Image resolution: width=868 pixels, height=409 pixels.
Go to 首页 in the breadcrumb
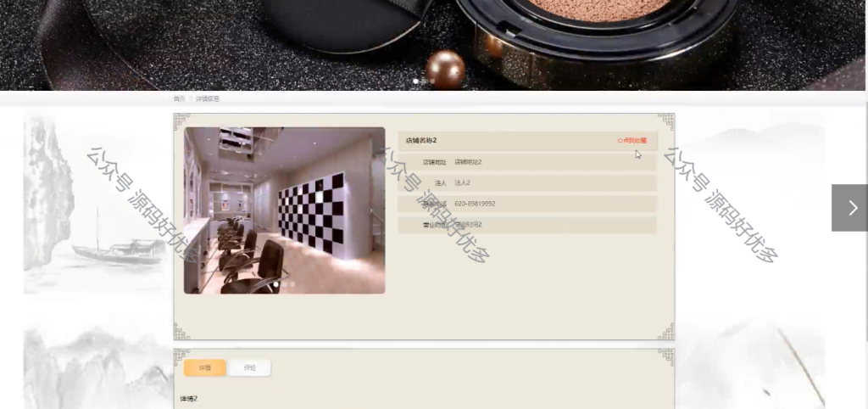(179, 98)
